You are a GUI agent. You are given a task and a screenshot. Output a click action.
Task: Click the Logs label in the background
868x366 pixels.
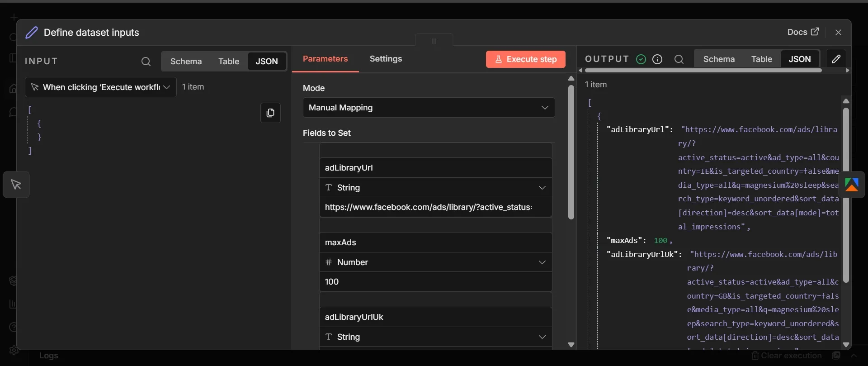[x=49, y=356]
